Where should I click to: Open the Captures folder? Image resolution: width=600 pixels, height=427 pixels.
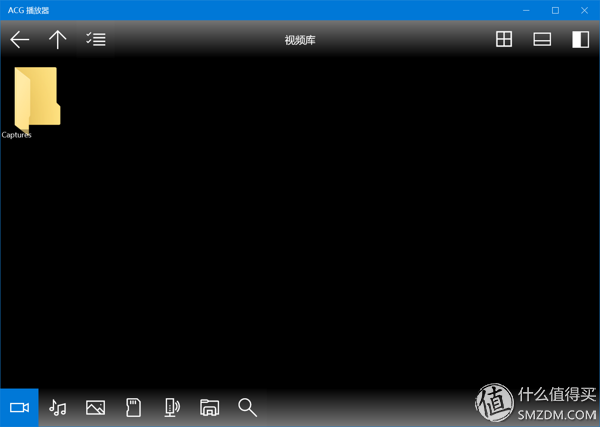point(37,100)
